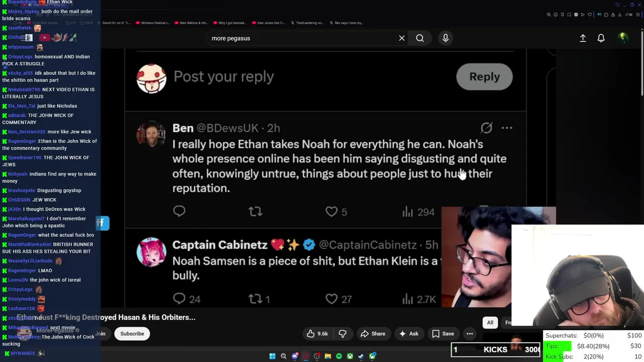Viewport: 644px width, 362px height.
Task: Open the Windows Start menu
Action: click(x=272, y=356)
